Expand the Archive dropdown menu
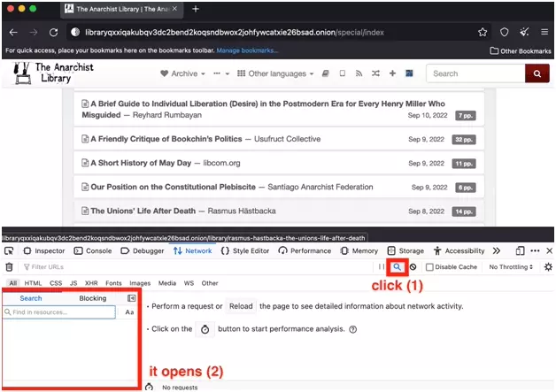The width and height of the screenshot is (556, 392). click(x=183, y=73)
